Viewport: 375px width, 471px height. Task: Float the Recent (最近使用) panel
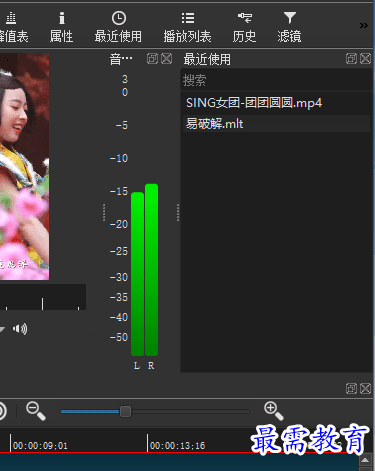point(351,59)
